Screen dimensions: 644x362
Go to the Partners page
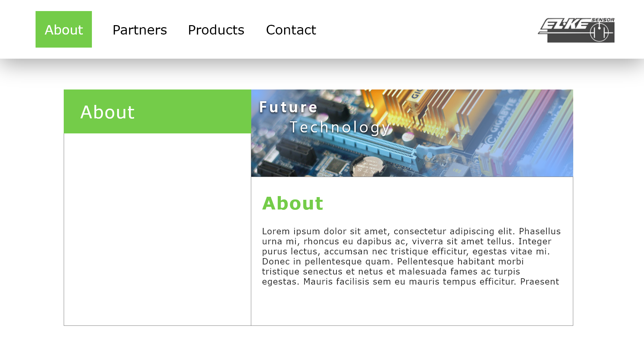[x=140, y=30]
